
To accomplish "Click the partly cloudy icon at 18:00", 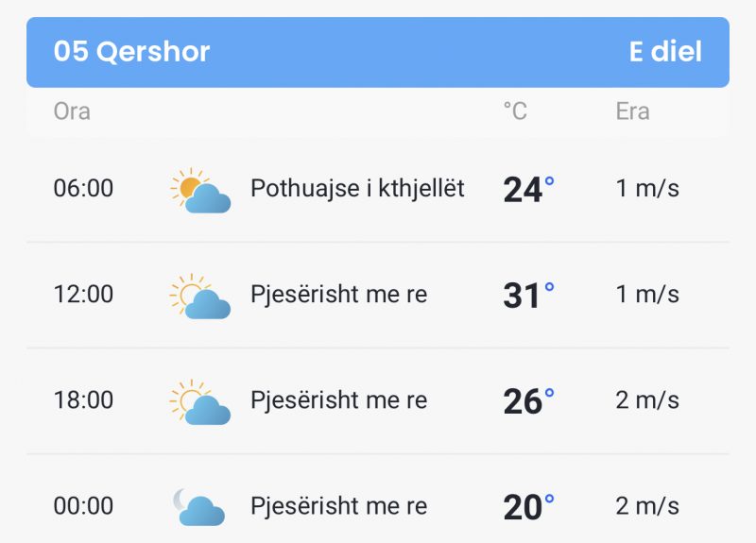I will pos(200,402).
